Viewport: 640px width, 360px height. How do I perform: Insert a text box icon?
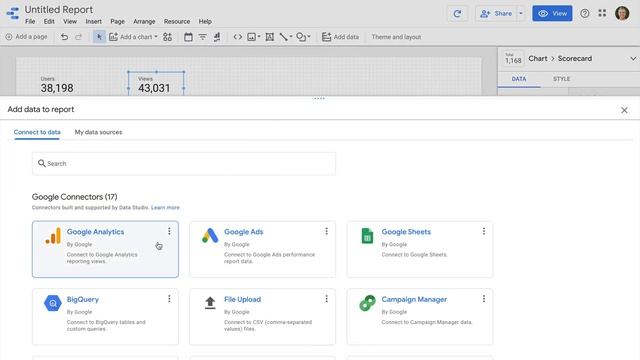(269, 37)
